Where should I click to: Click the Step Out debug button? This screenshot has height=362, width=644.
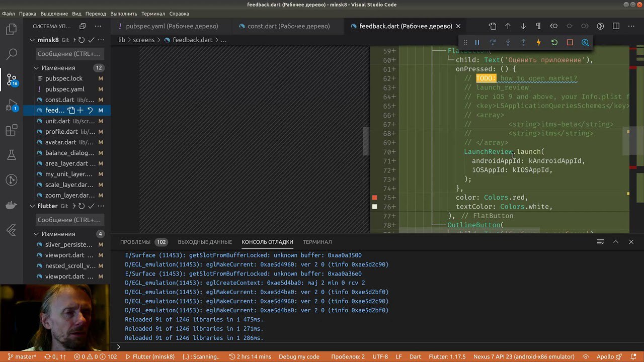(x=523, y=43)
